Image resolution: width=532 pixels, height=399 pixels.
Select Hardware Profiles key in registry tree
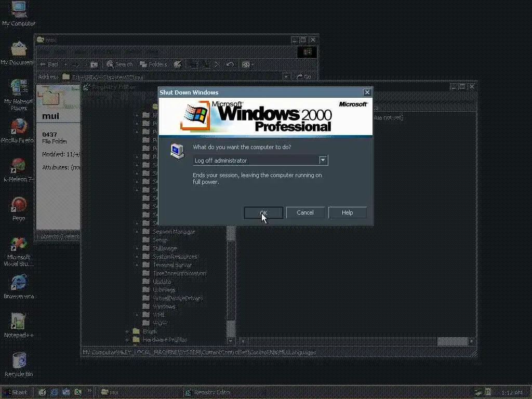[x=165, y=340]
